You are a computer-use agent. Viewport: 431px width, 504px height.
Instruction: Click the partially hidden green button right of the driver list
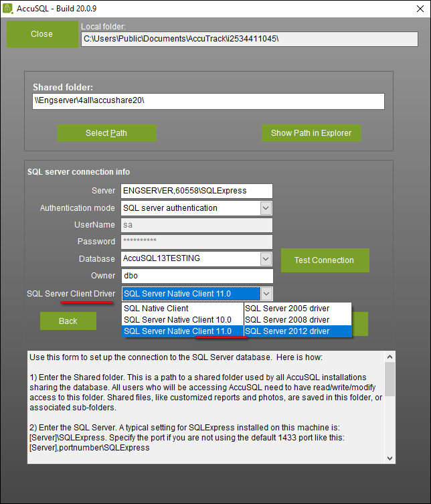[x=360, y=324]
